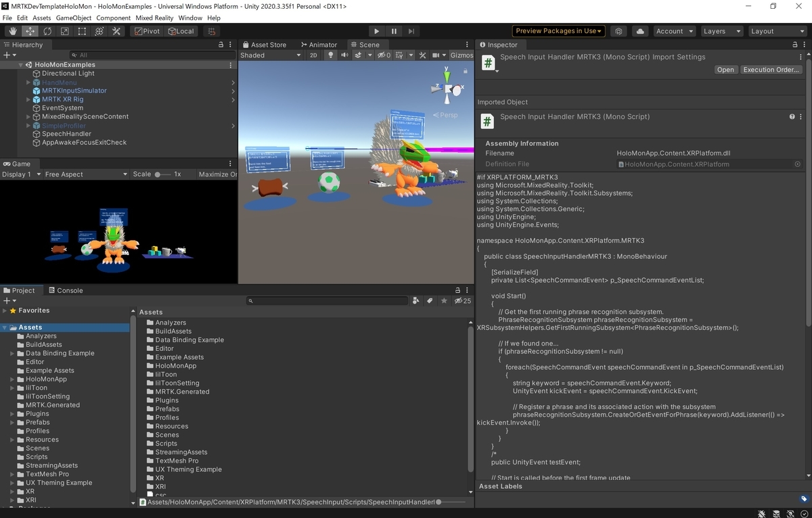
Task: Select the Move tool
Action: [30, 31]
